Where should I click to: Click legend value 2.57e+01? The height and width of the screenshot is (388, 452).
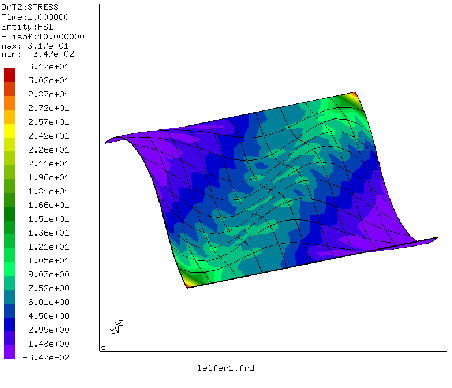click(49, 122)
